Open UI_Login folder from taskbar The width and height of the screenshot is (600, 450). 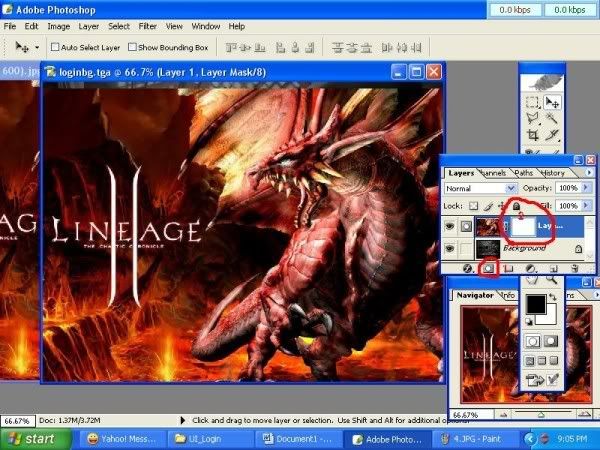pyautogui.click(x=210, y=439)
